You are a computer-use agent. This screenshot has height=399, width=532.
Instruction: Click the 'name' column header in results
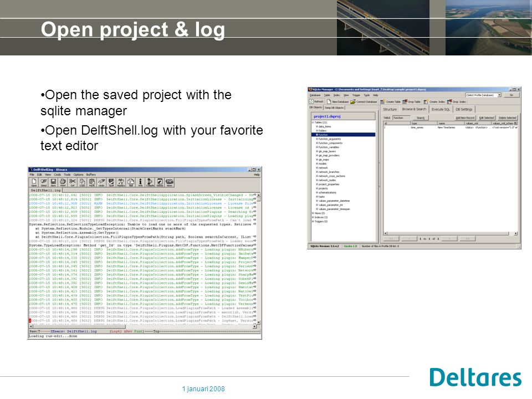450,123
